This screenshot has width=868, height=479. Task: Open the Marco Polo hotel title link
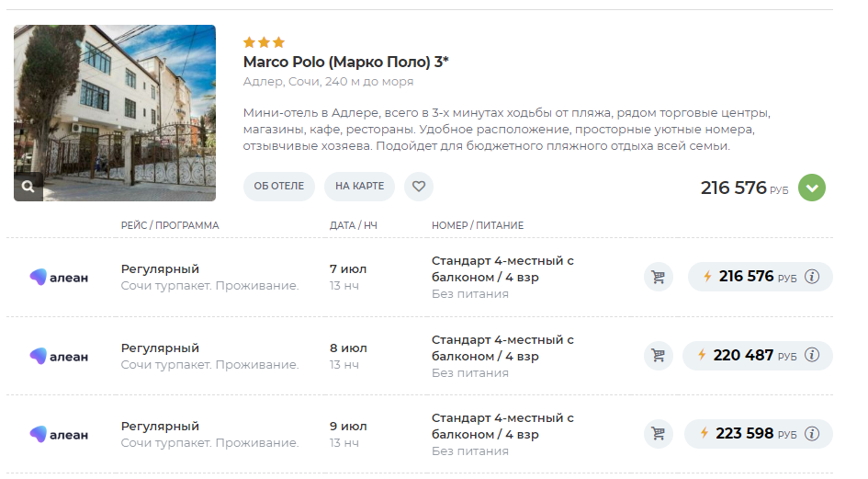pyautogui.click(x=345, y=62)
